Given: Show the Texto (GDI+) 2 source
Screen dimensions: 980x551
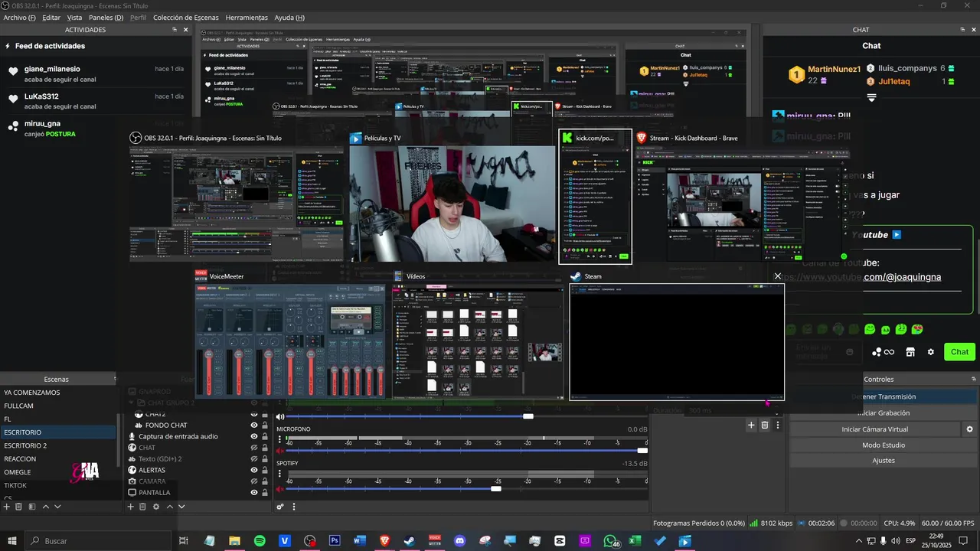Looking at the screenshot, I should 254,458.
